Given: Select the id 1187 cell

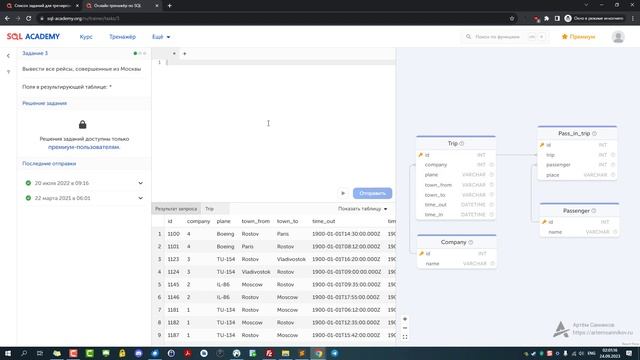Looking at the screenshot, I should tap(173, 335).
